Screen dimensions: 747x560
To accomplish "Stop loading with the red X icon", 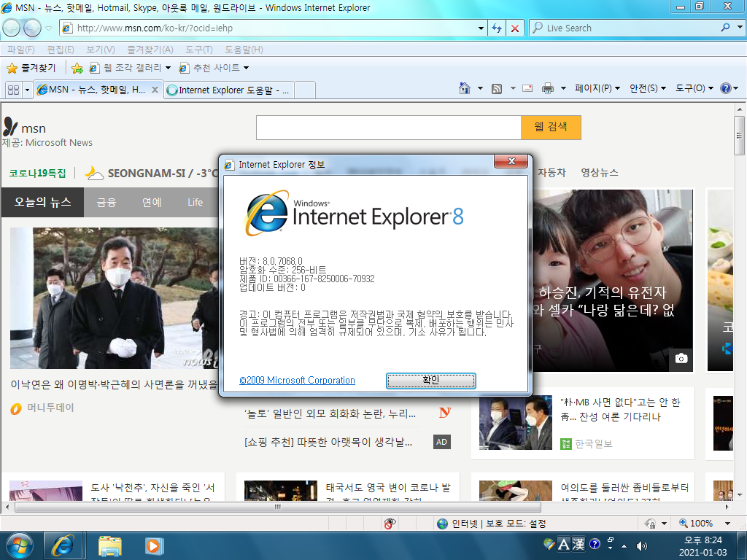I will point(514,28).
